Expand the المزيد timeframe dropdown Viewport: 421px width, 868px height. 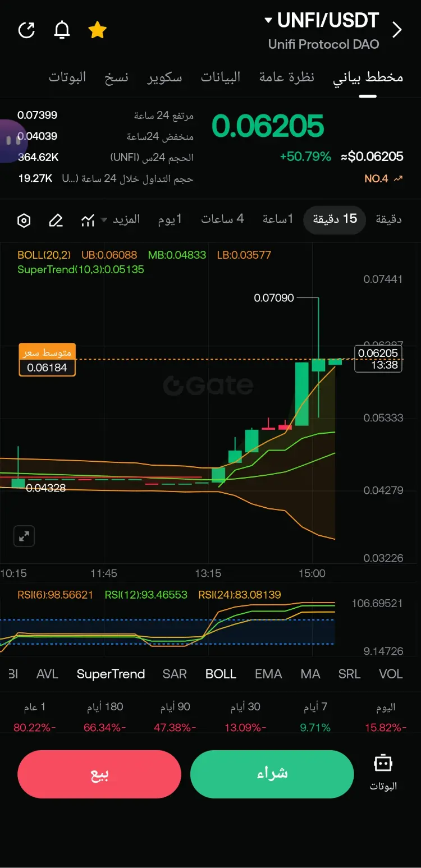coord(120,219)
